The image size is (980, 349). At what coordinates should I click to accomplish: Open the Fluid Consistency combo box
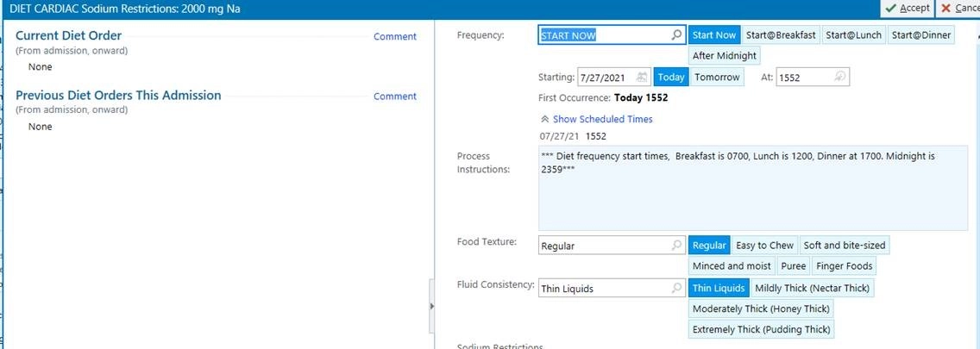coord(604,289)
